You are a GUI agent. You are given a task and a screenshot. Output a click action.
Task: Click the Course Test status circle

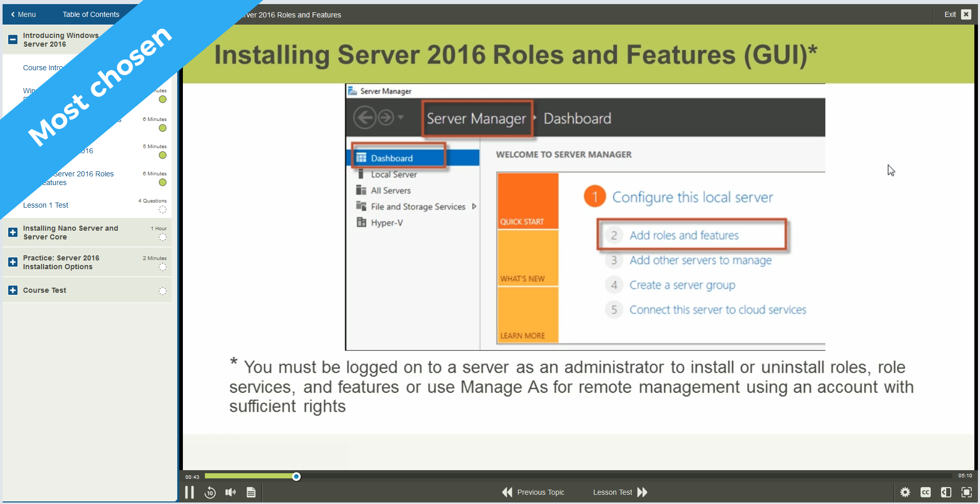pyautogui.click(x=162, y=291)
